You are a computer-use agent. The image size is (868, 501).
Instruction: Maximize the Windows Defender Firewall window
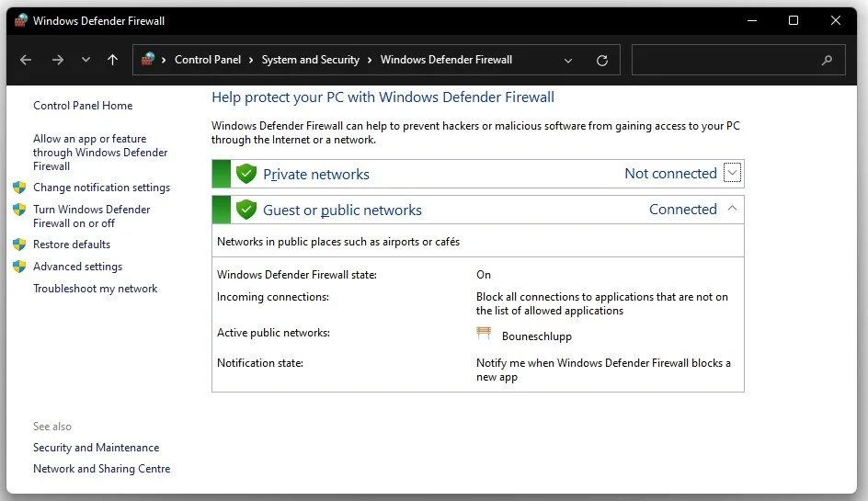click(794, 20)
